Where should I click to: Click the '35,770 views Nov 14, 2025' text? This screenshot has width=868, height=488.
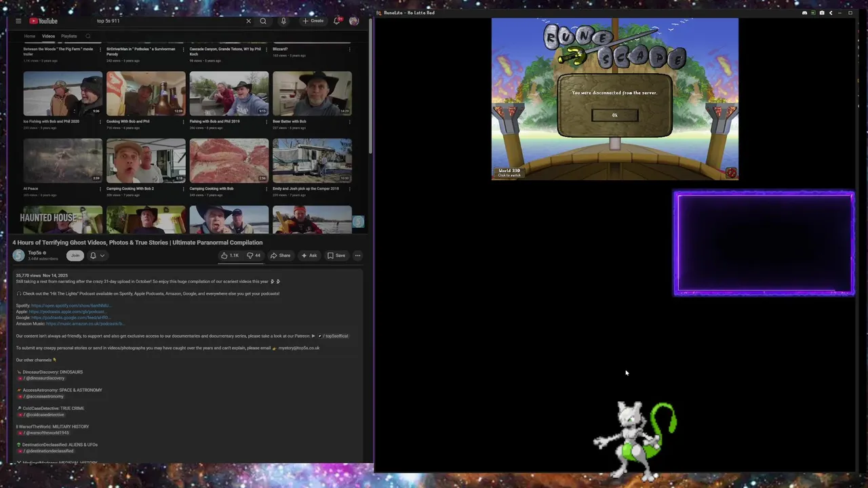click(x=42, y=276)
